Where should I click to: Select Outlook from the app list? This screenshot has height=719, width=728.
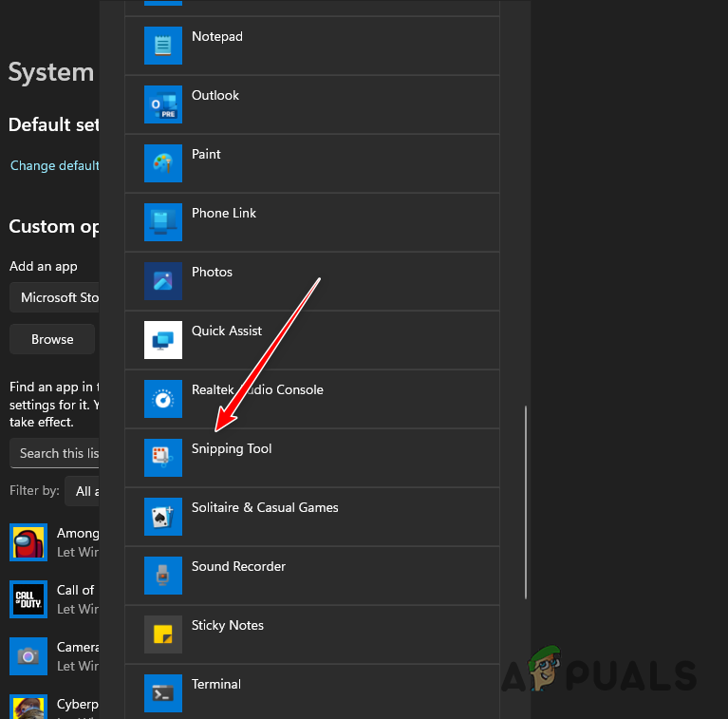coord(312,104)
